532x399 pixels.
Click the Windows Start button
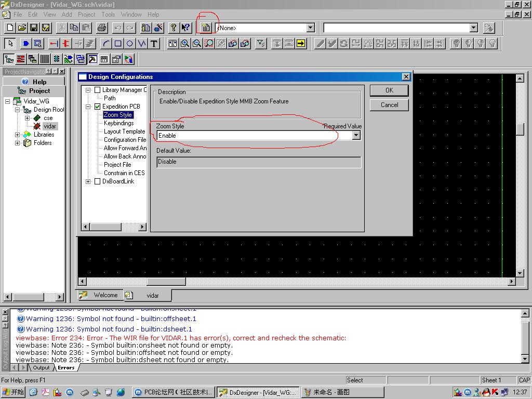[13, 392]
